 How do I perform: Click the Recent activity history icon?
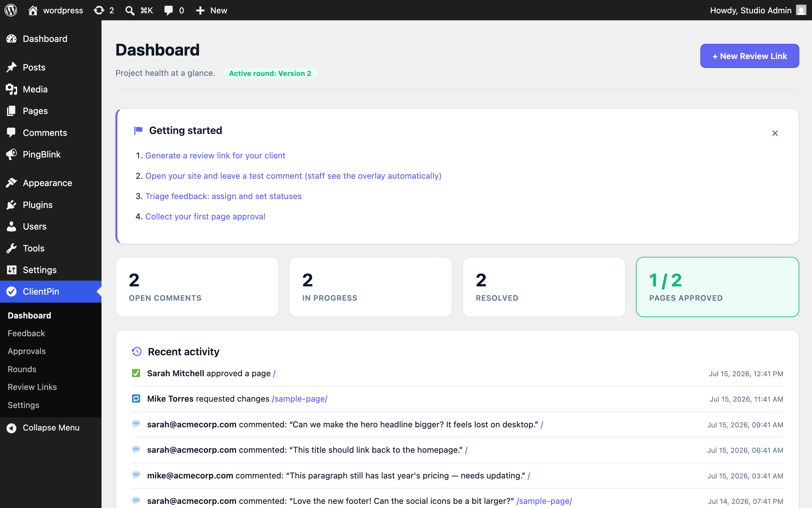pyautogui.click(x=137, y=351)
